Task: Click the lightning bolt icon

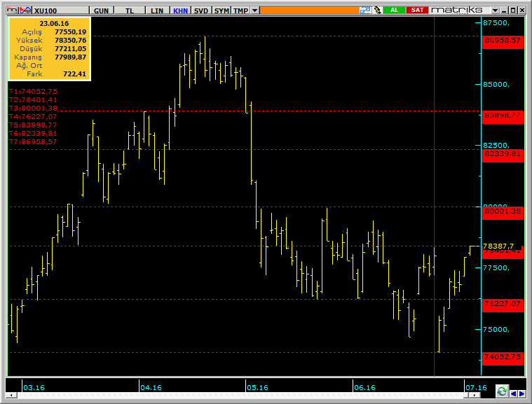Action: pos(377,11)
